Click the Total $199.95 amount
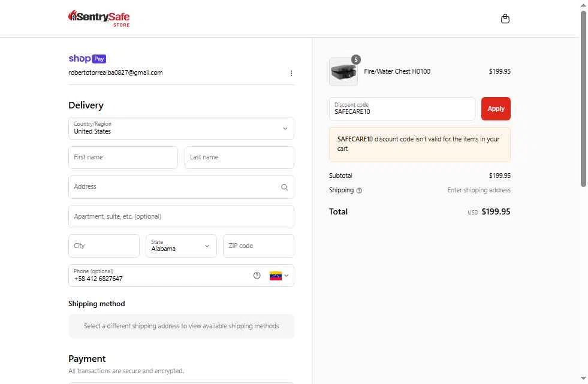 pos(496,211)
